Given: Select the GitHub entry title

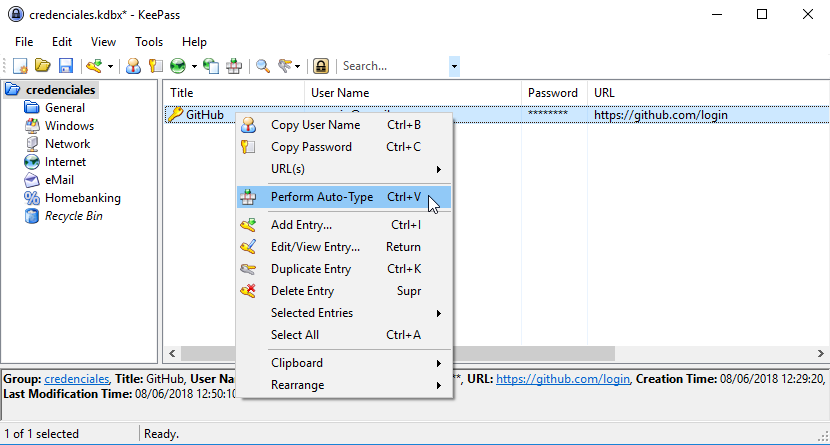Looking at the screenshot, I should 205,115.
